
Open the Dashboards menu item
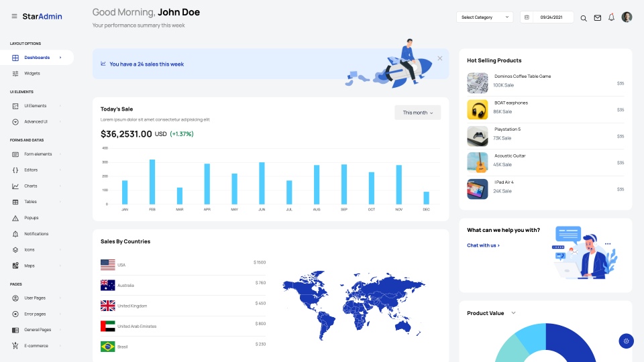37,58
